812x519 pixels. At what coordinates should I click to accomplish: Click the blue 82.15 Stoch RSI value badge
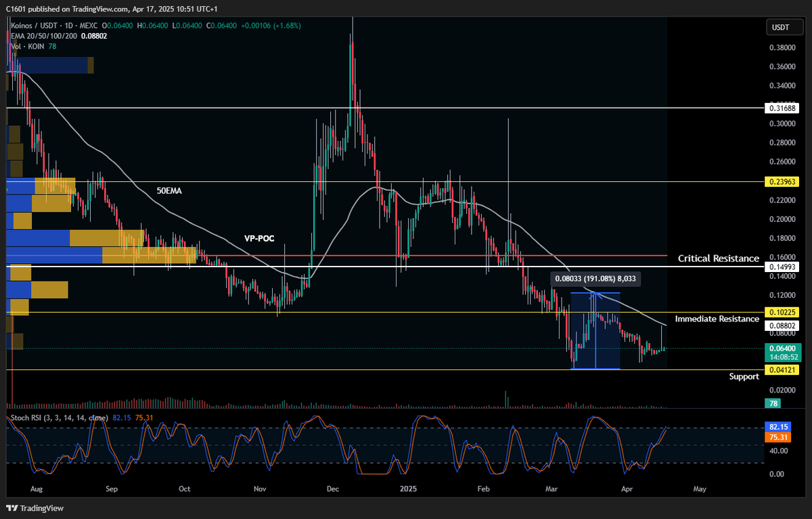777,427
